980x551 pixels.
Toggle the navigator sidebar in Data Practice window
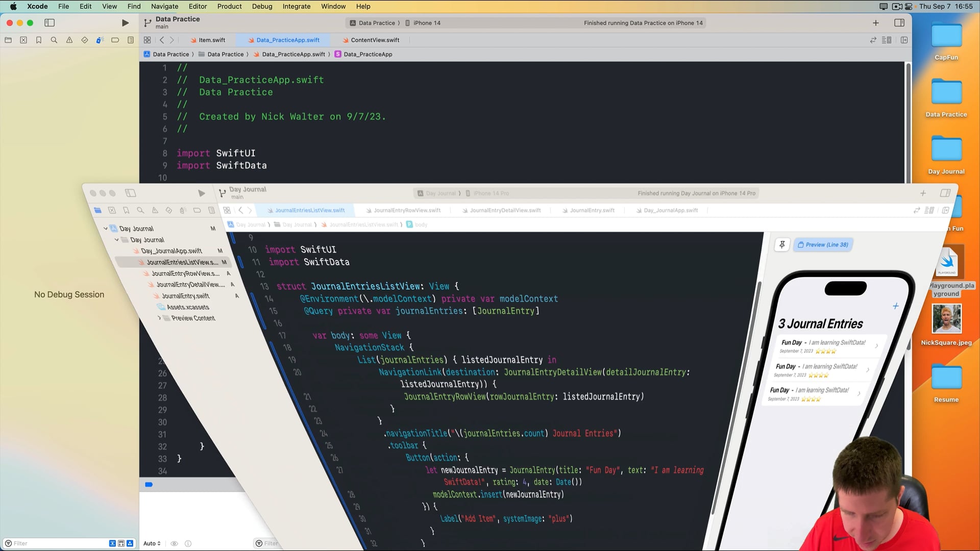pyautogui.click(x=50, y=23)
